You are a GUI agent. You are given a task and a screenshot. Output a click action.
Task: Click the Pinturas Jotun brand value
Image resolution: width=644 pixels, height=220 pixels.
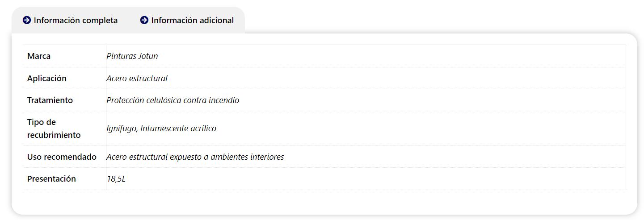click(x=132, y=56)
